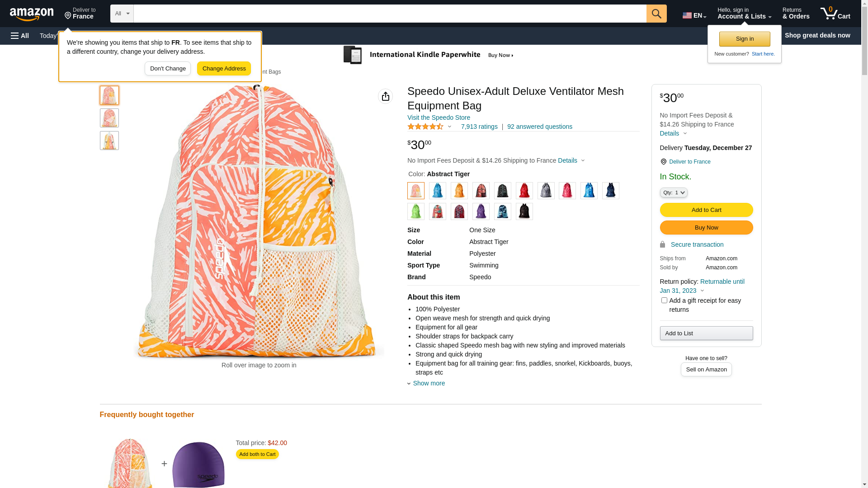Screen dimensions: 868x488
Task: Click the Buy Now button
Action: tap(706, 227)
